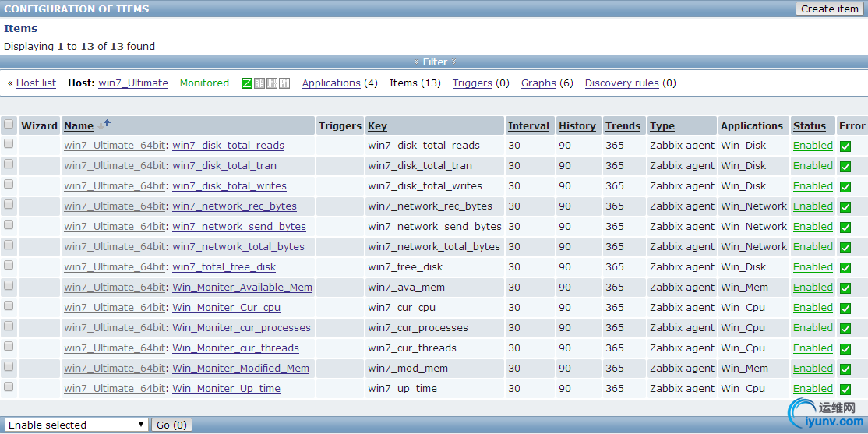868x434 pixels.
Task: Sort the table by Trends column
Action: coord(623,125)
